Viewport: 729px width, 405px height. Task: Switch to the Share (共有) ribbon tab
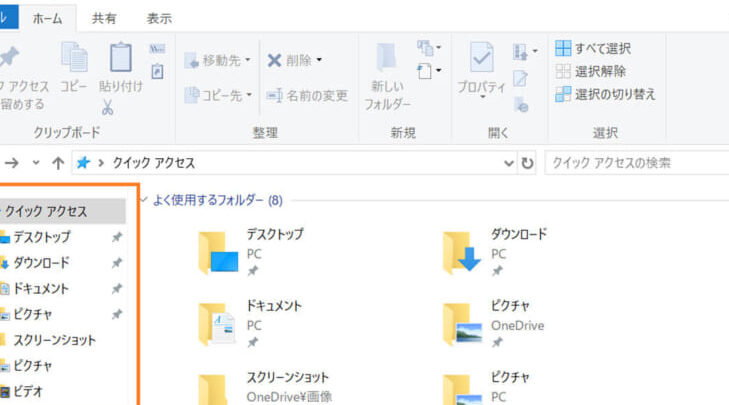(x=103, y=18)
